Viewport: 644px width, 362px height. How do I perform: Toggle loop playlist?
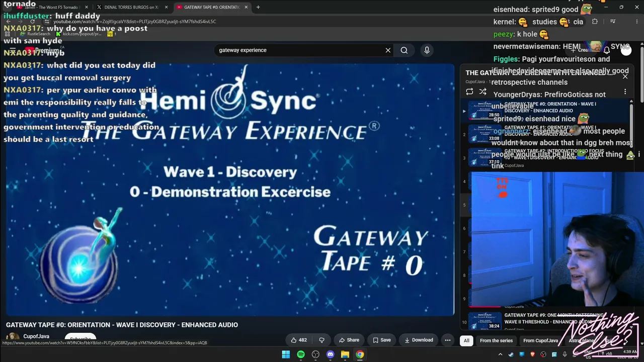(469, 92)
